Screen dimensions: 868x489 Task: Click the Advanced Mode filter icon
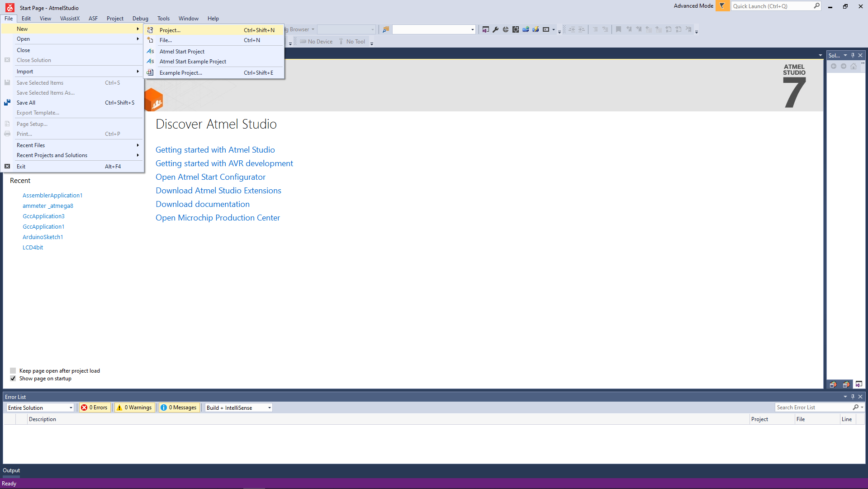point(722,6)
